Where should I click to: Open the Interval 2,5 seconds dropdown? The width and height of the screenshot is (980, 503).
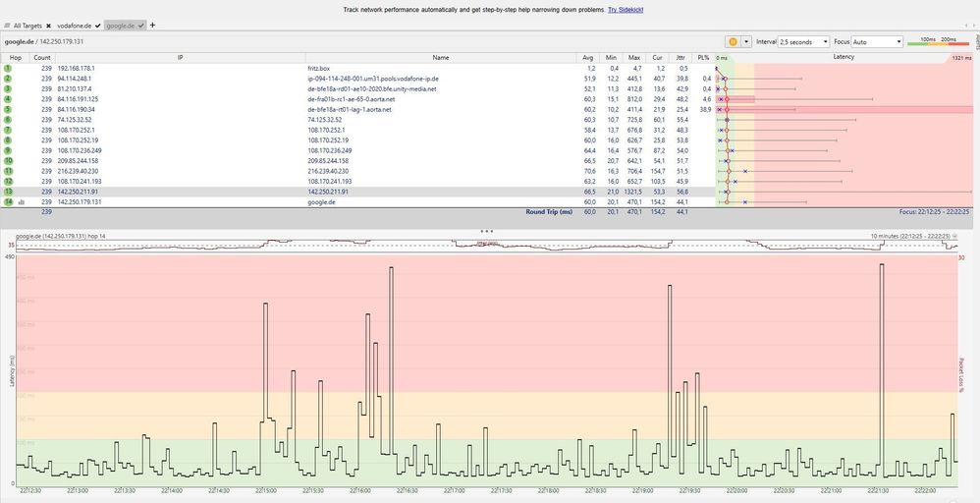tap(803, 42)
